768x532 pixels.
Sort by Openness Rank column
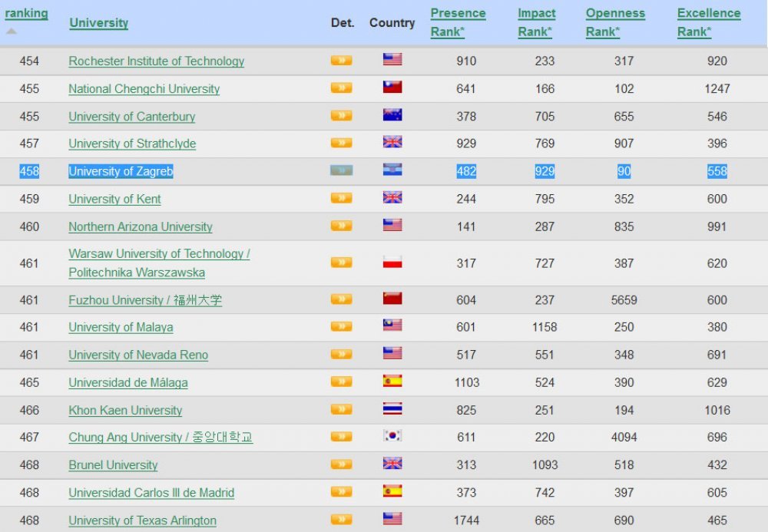point(615,22)
